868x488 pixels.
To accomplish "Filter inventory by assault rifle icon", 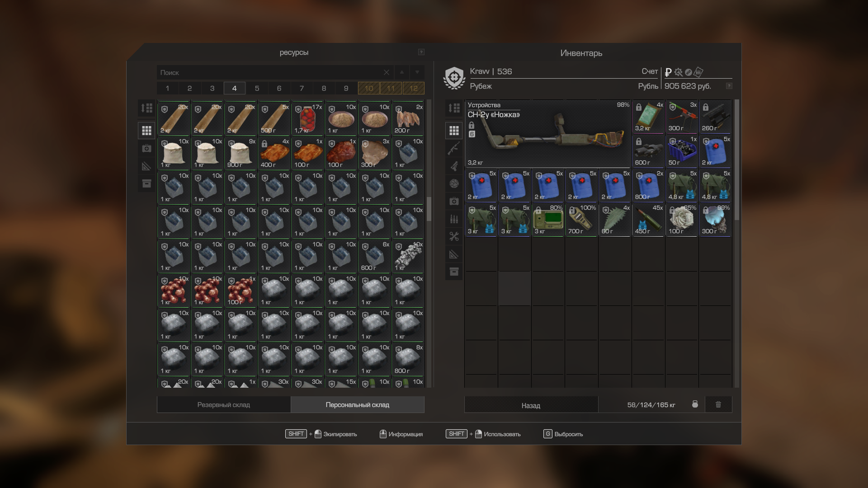I will 454,148.
